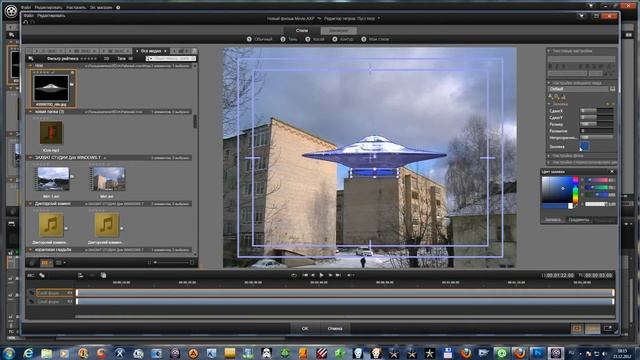Click the Непрозрачность opacity slider
640x360 pixels.
coord(597,138)
